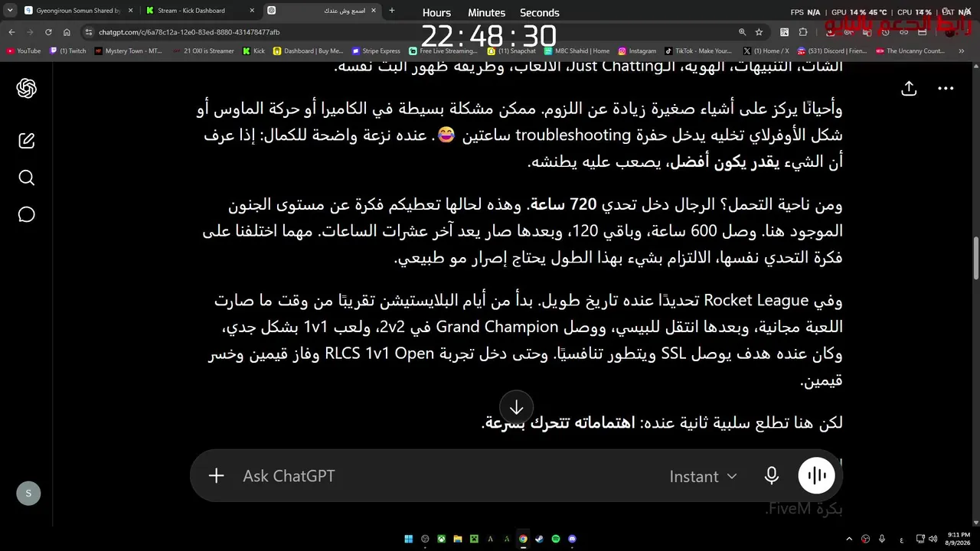Viewport: 980px width, 551px height.
Task: Open search chats magnifier in sidebar
Action: point(27,178)
